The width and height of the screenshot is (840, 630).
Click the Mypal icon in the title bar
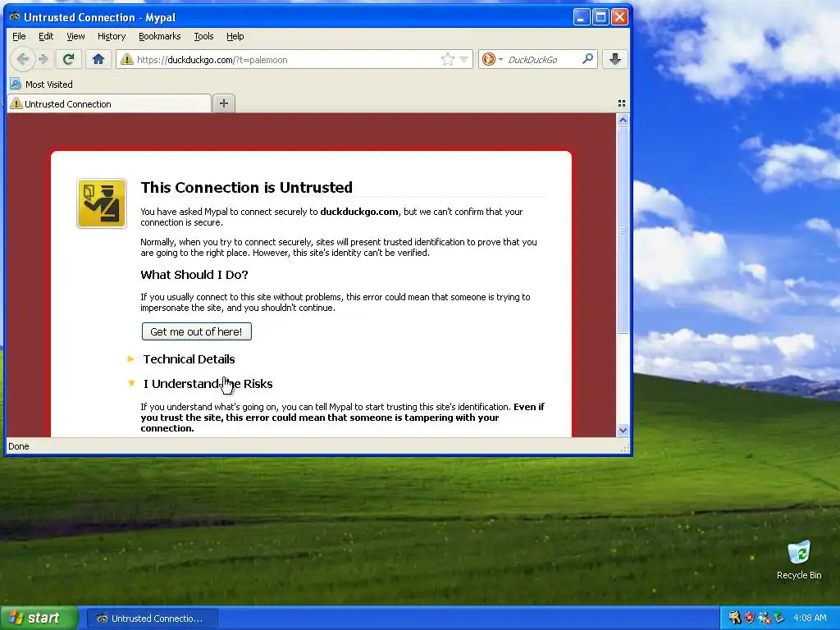click(15, 16)
